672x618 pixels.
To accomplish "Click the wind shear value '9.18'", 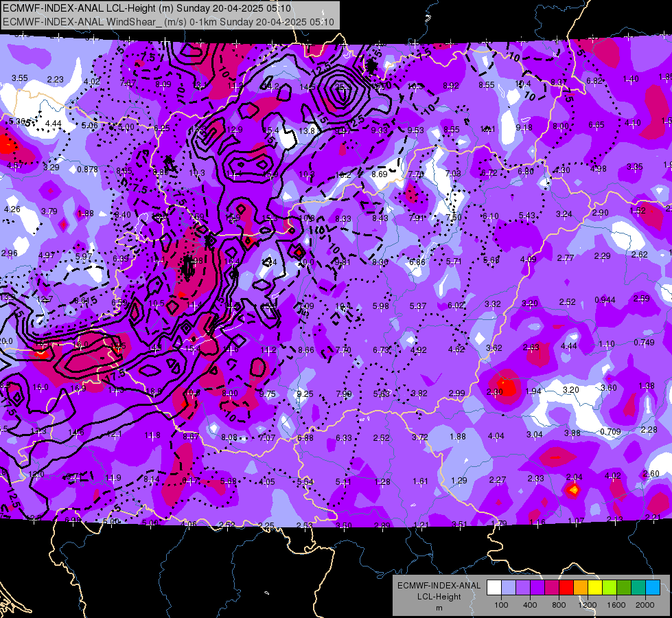I will (524, 127).
